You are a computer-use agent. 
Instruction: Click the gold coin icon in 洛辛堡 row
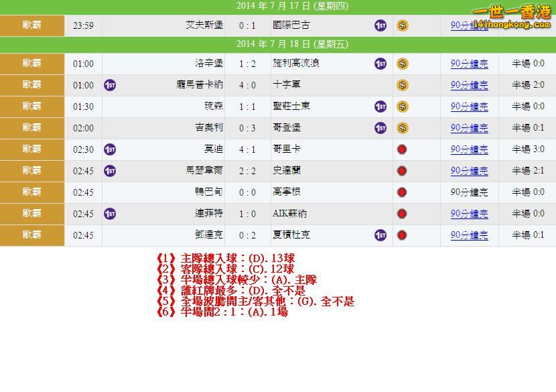coord(402,64)
